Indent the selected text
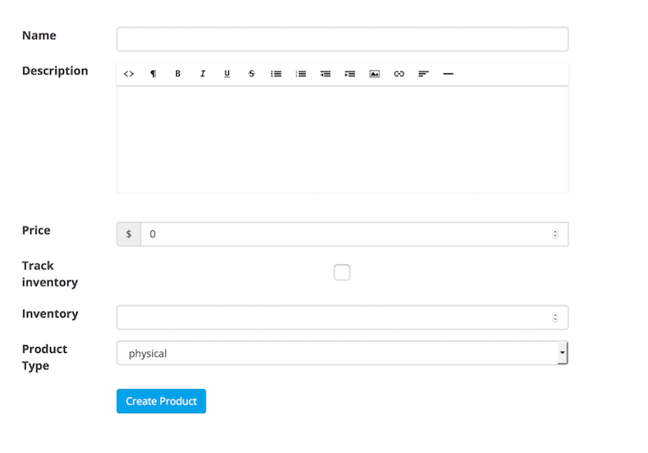The width and height of the screenshot is (648, 453). (x=349, y=74)
